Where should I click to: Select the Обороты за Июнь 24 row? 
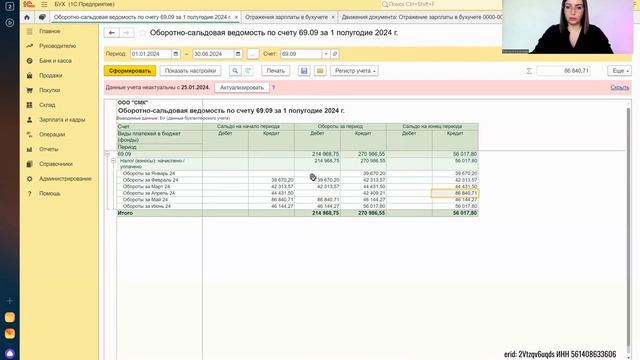pos(298,206)
